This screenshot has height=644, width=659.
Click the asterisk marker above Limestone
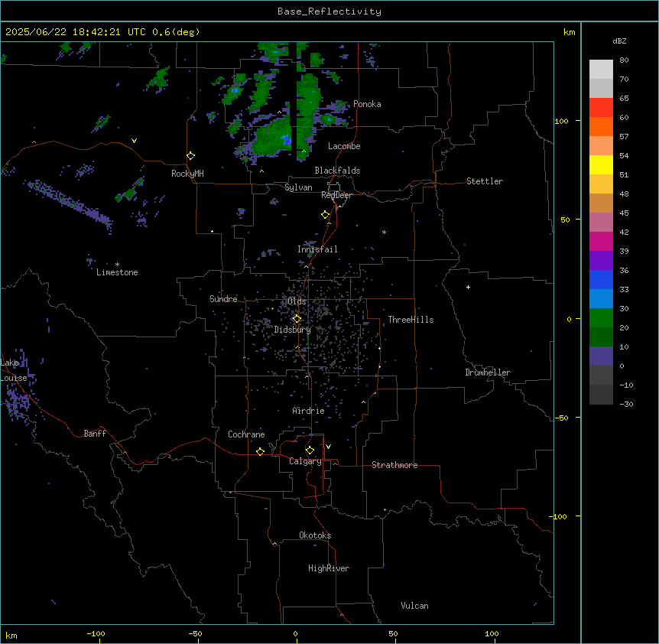pyautogui.click(x=117, y=265)
